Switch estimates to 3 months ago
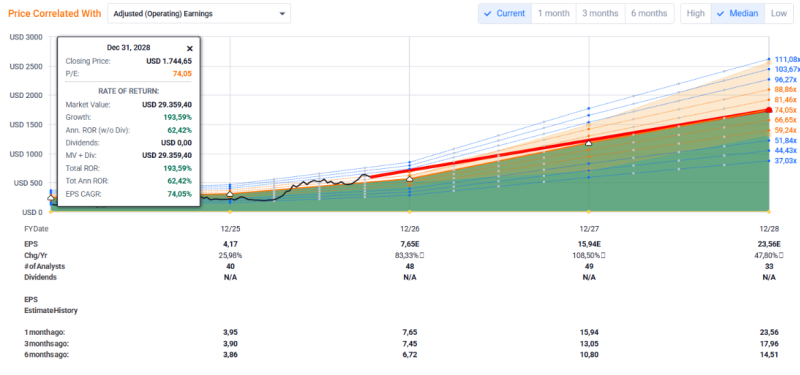Screen dimensions: 800x375 tap(601, 13)
